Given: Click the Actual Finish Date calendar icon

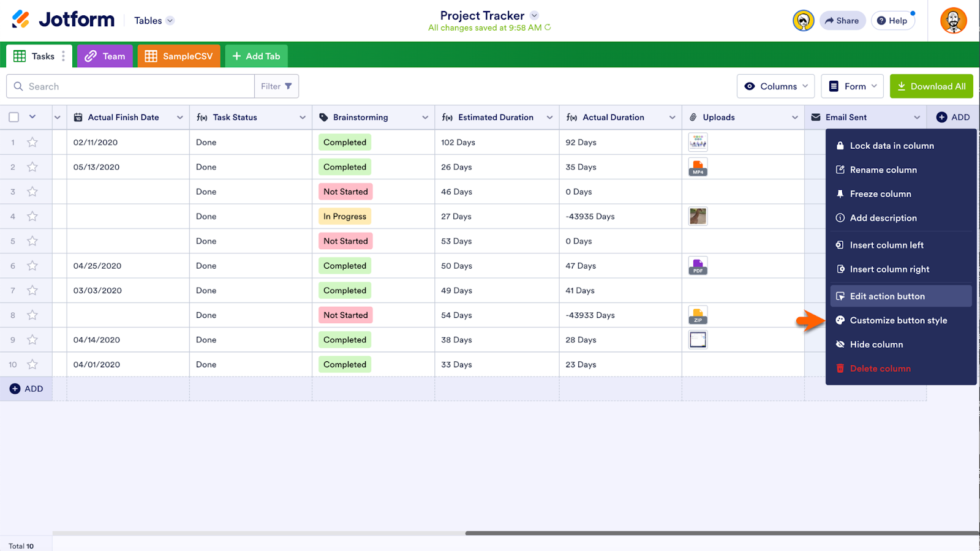Looking at the screenshot, I should click(x=78, y=118).
